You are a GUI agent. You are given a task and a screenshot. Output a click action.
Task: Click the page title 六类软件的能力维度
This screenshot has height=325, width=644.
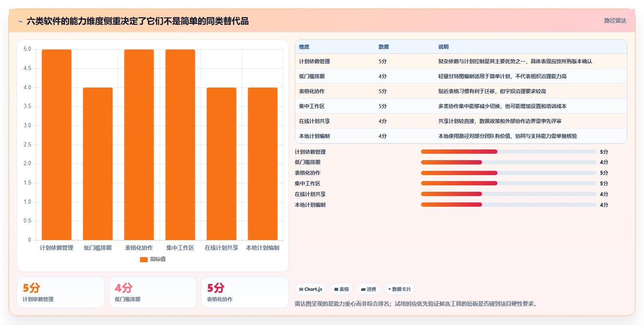[138, 21]
